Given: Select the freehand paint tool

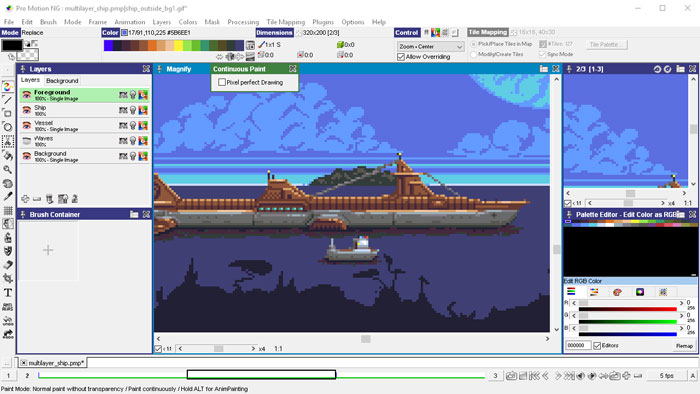Looking at the screenshot, I should click(8, 87).
